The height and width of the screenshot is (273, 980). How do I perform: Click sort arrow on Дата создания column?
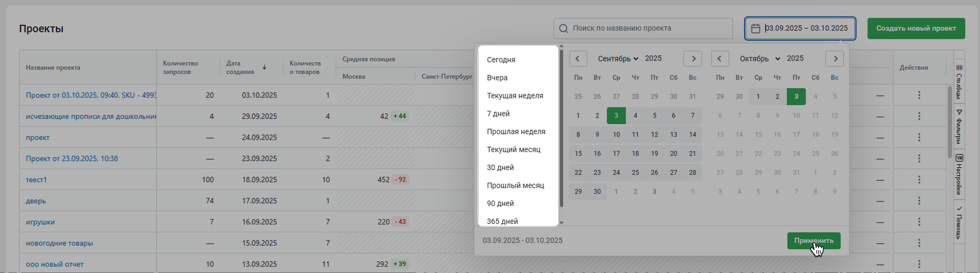pos(264,67)
